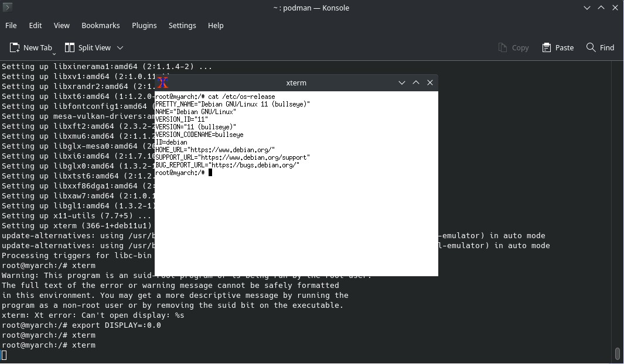Click the xterm prompt cursor block

coord(210,173)
